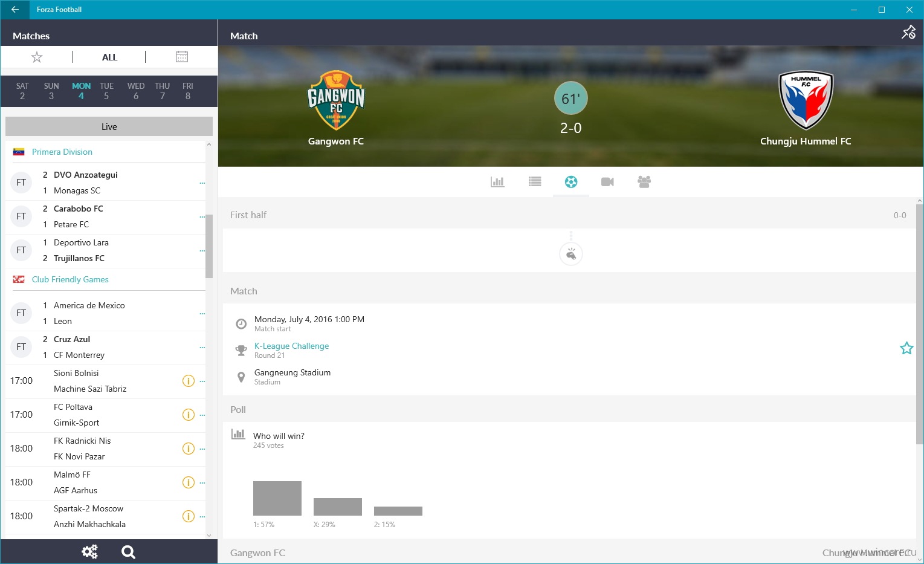Show info for Malmö FF match
This screenshot has height=564, width=924.
pos(189,482)
